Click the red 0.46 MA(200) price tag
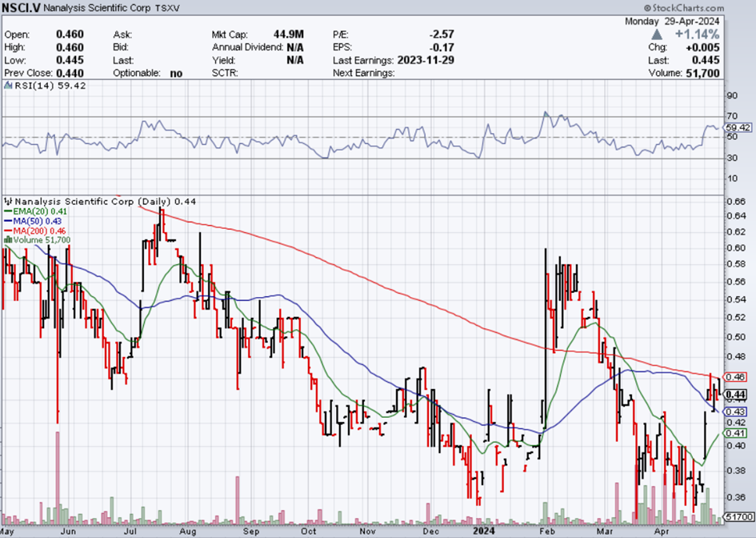This screenshot has width=756, height=538. tap(735, 377)
